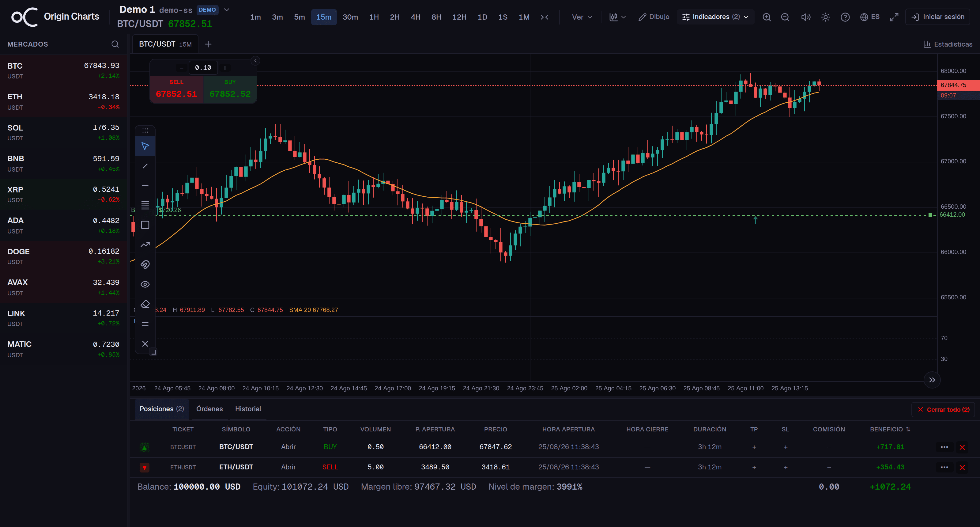The width and height of the screenshot is (980, 527).
Task: Open the Dibujo drawing menu
Action: [x=654, y=17]
